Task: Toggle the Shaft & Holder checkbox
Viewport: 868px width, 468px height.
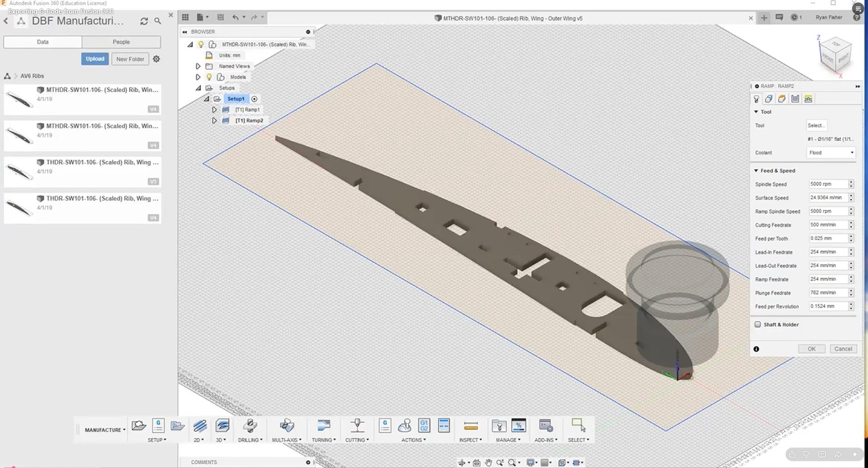Action: 759,324
